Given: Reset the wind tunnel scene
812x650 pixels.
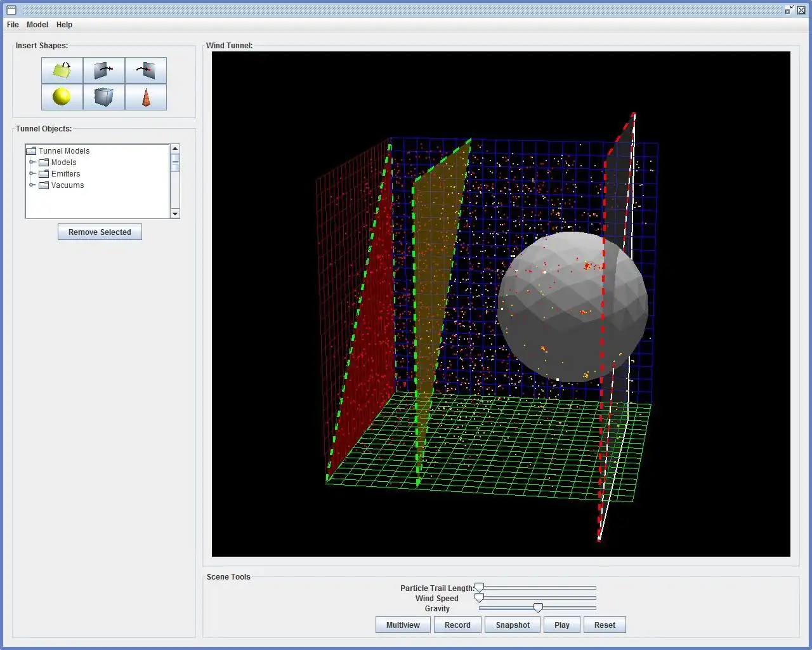Looking at the screenshot, I should tap(605, 625).
